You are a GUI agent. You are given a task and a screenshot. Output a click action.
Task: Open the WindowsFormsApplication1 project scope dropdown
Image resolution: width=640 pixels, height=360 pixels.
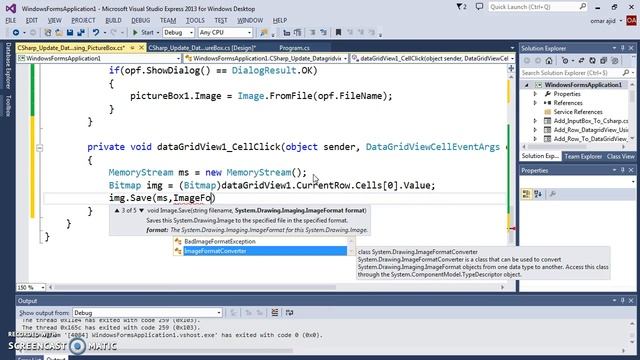99,58
